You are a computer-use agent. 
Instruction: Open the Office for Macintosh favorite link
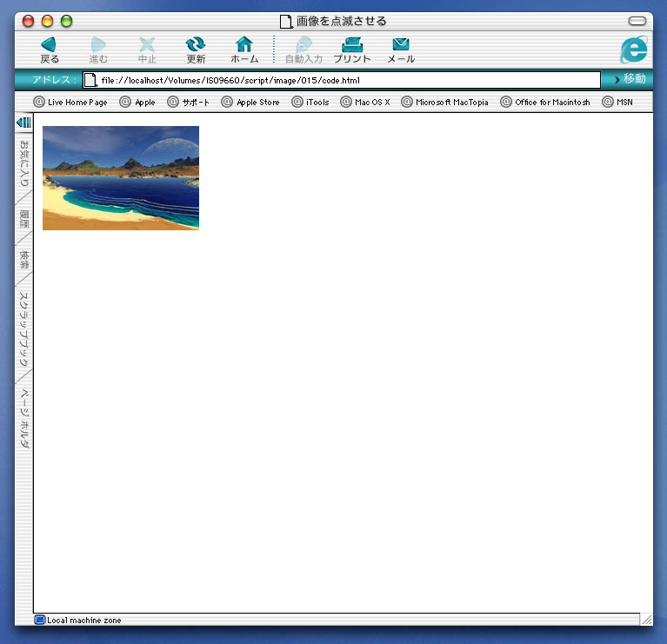(x=545, y=102)
